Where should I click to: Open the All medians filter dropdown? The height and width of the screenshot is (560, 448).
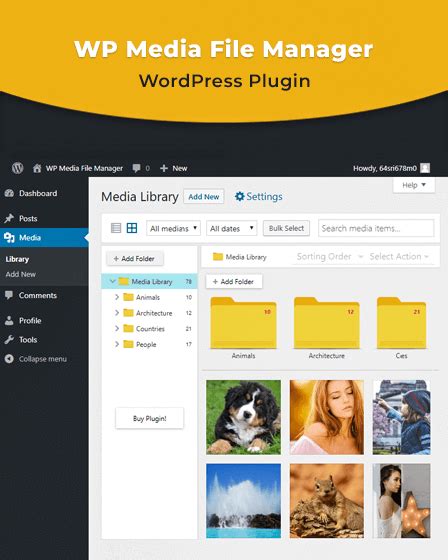173,228
